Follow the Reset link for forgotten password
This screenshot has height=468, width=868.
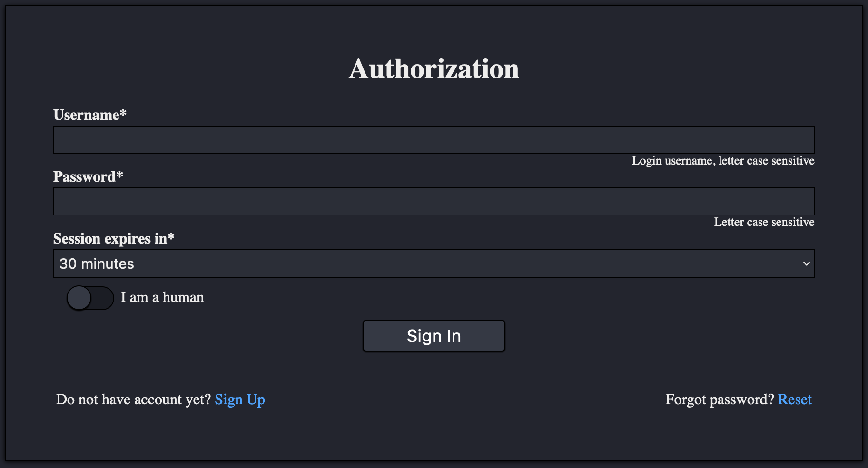795,400
